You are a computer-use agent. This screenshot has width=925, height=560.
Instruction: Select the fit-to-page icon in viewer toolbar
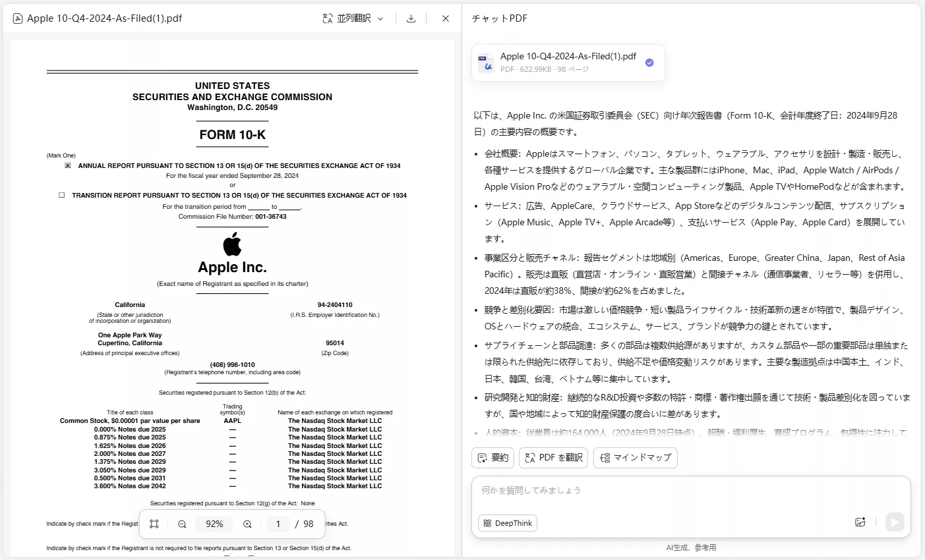[x=154, y=523]
